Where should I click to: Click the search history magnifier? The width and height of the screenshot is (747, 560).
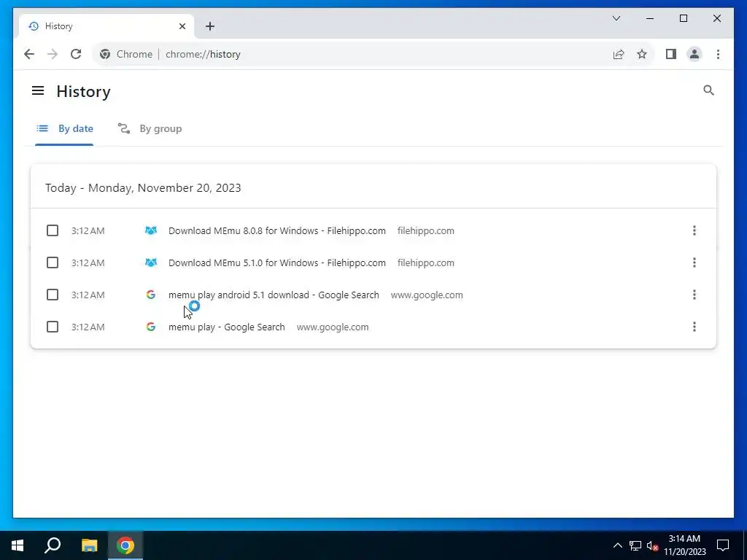tap(708, 90)
